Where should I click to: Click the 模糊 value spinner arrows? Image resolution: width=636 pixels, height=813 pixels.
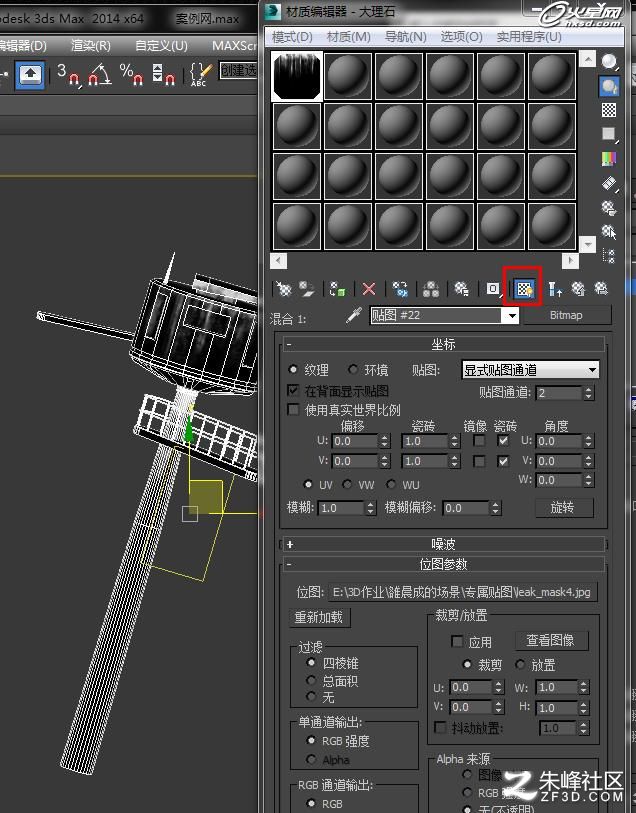point(370,508)
